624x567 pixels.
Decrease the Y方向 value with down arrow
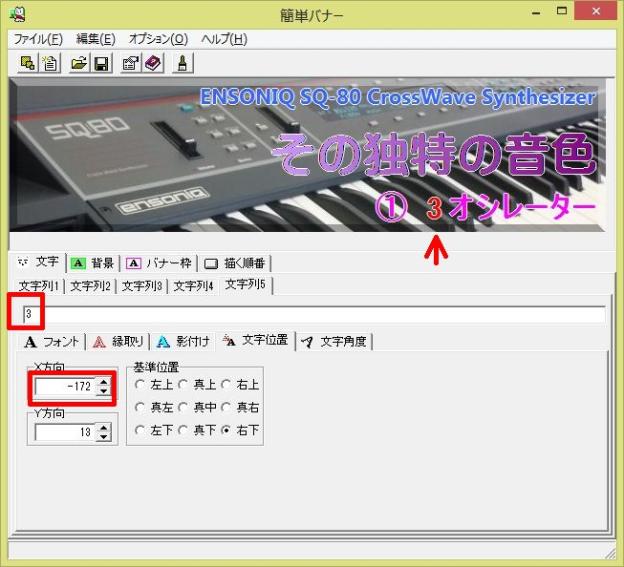click(103, 436)
